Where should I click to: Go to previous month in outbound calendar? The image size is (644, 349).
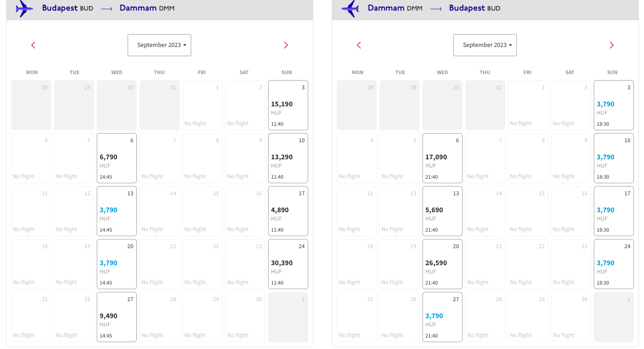pos(33,45)
